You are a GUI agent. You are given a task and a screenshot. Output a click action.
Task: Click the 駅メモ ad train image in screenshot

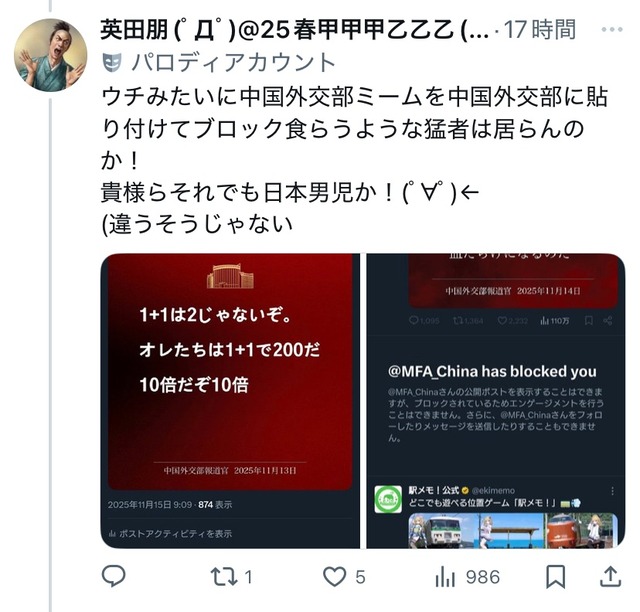click(513, 530)
